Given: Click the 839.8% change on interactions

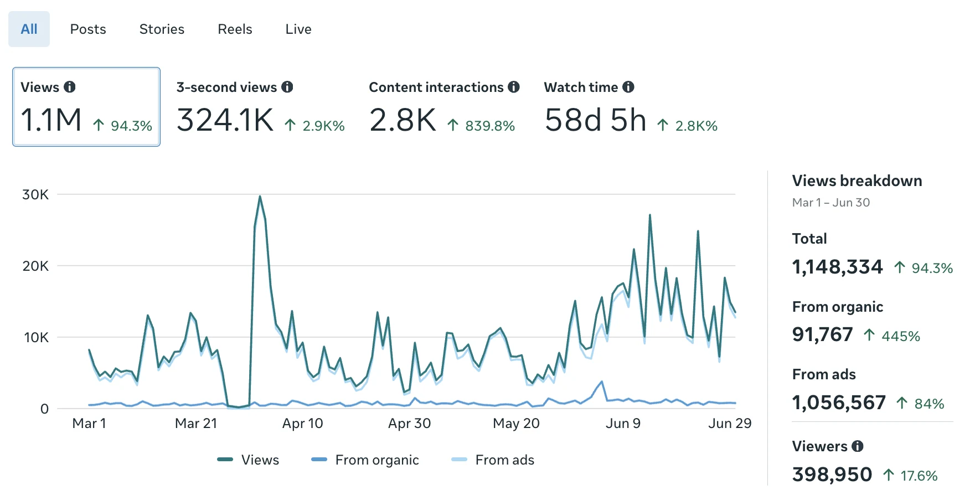Looking at the screenshot, I should click(x=481, y=126).
